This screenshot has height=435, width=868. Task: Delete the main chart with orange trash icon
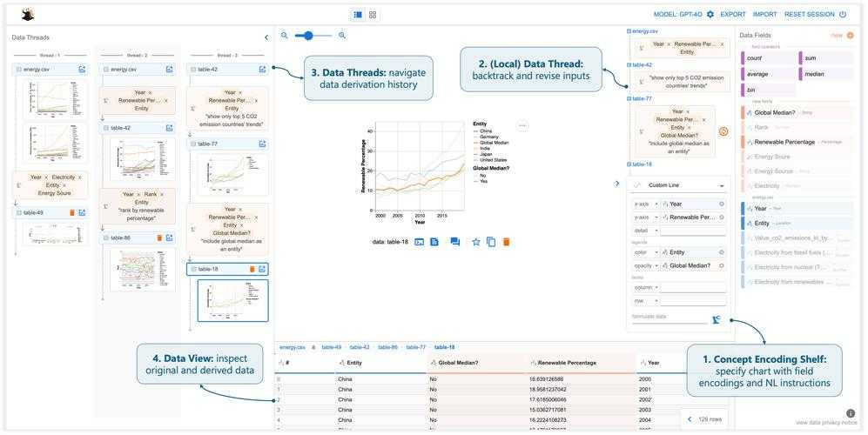coord(506,242)
